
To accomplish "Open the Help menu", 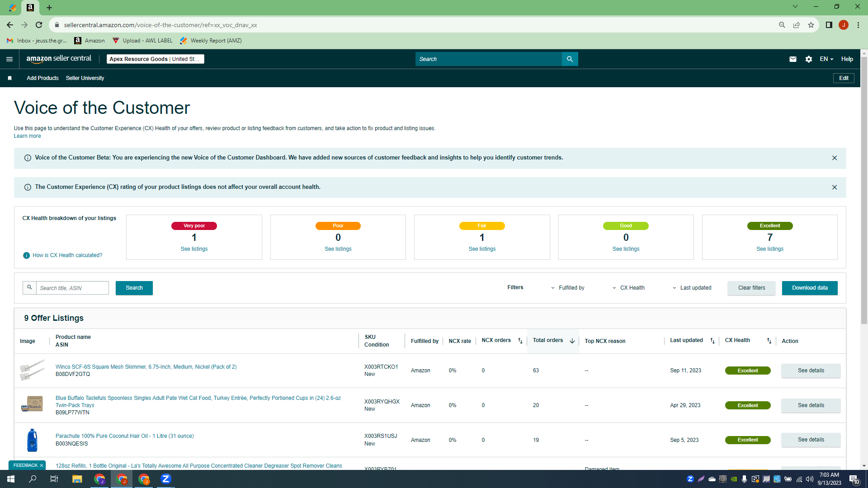I will (x=847, y=59).
